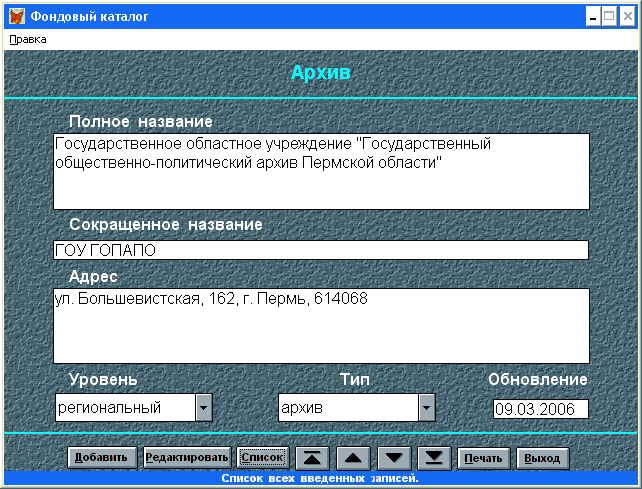Click the Выход button
This screenshot has width=642, height=489.
pyautogui.click(x=542, y=458)
